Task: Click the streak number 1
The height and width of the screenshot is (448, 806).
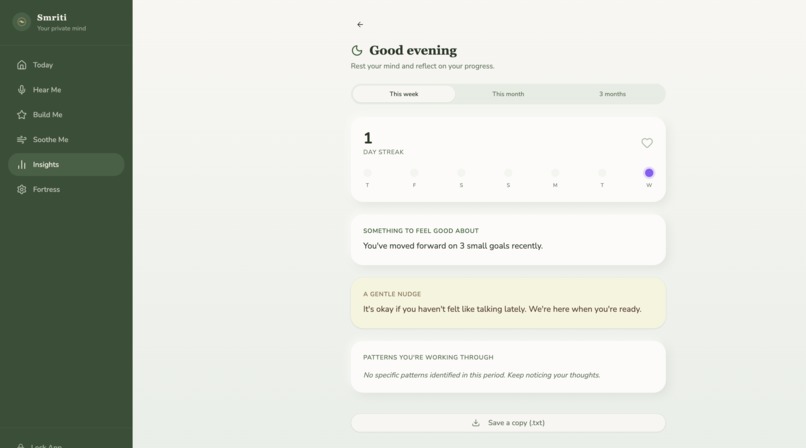Action: [x=368, y=138]
